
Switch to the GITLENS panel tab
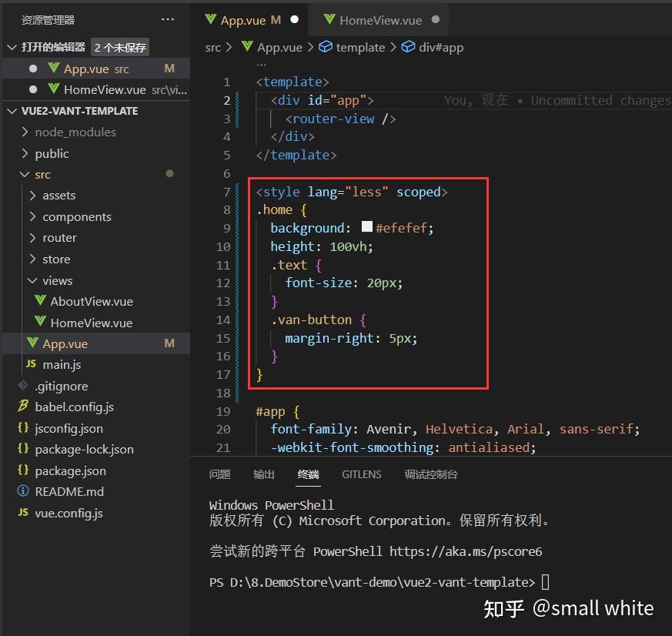362,474
